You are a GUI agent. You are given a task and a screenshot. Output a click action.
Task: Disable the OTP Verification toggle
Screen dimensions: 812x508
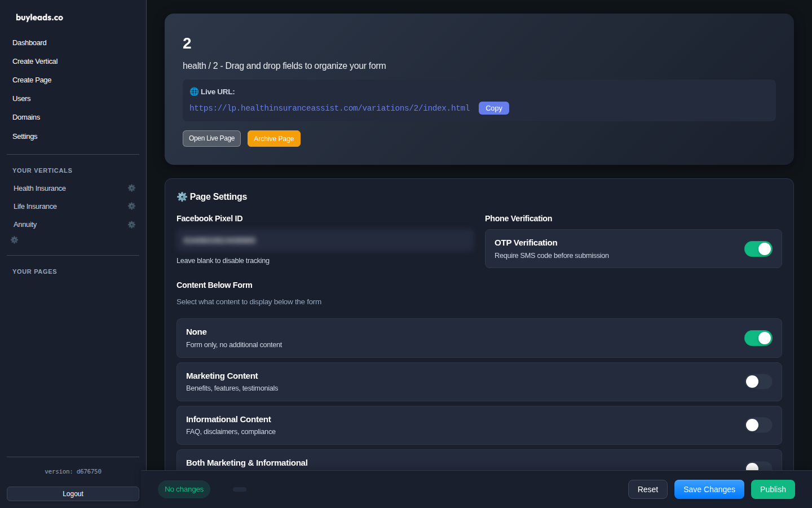click(x=758, y=248)
